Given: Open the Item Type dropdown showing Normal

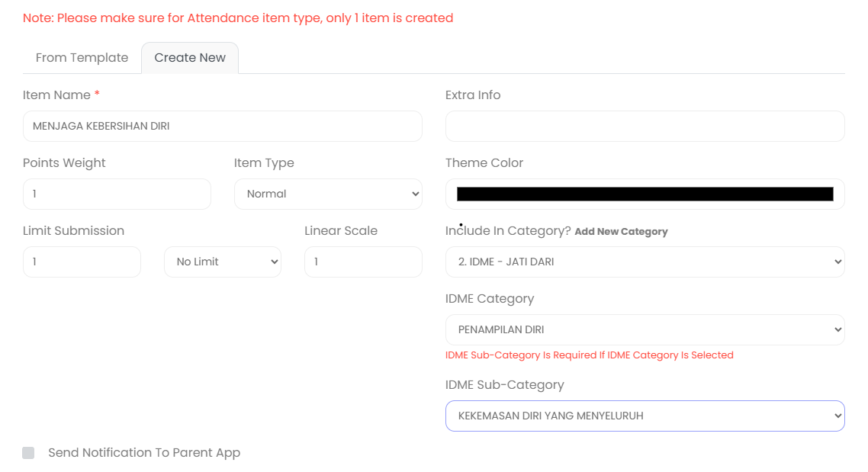Looking at the screenshot, I should (328, 194).
